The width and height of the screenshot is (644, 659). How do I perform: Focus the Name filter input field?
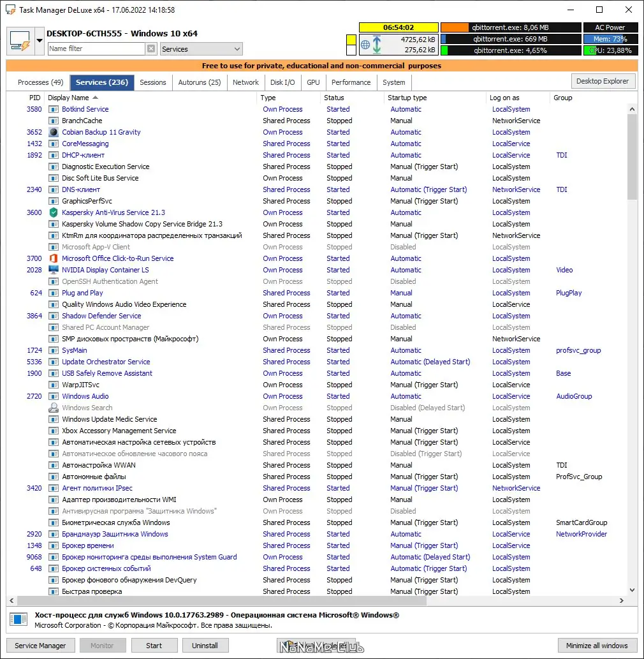96,48
